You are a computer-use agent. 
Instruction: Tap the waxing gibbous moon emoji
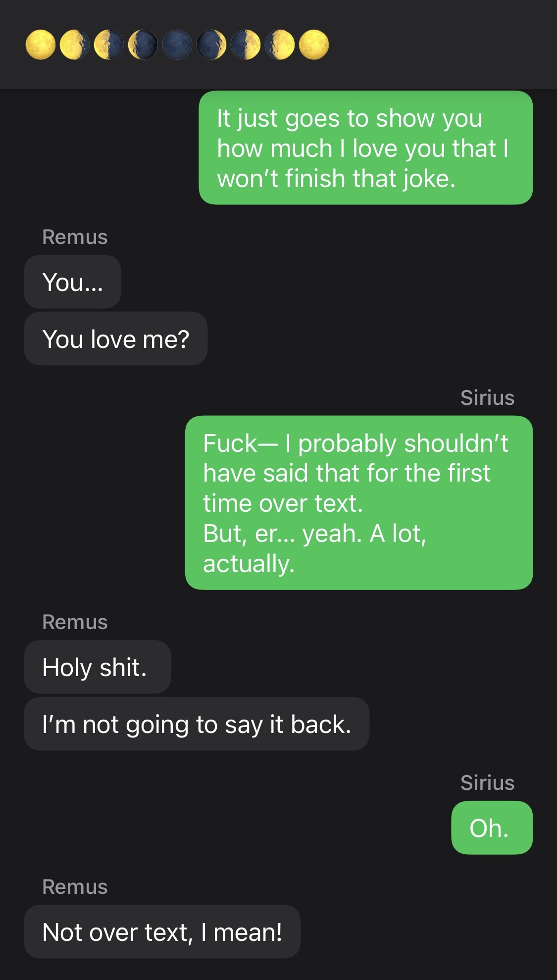pos(280,45)
